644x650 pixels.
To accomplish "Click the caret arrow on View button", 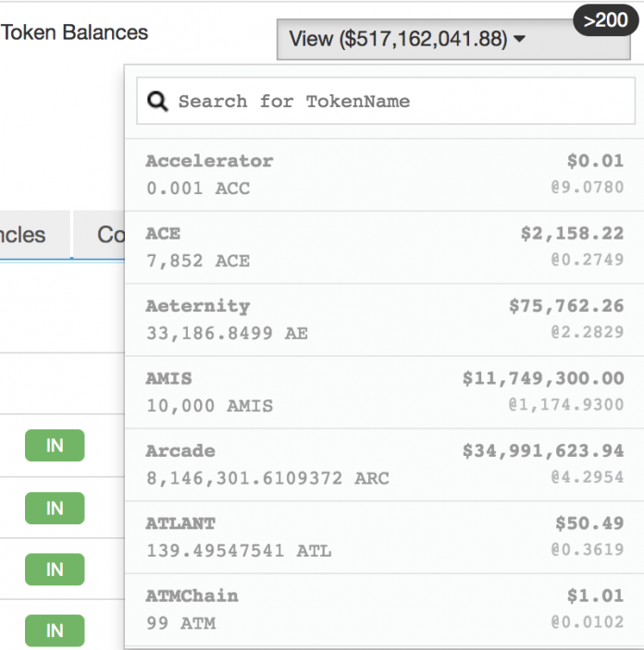I will click(519, 39).
